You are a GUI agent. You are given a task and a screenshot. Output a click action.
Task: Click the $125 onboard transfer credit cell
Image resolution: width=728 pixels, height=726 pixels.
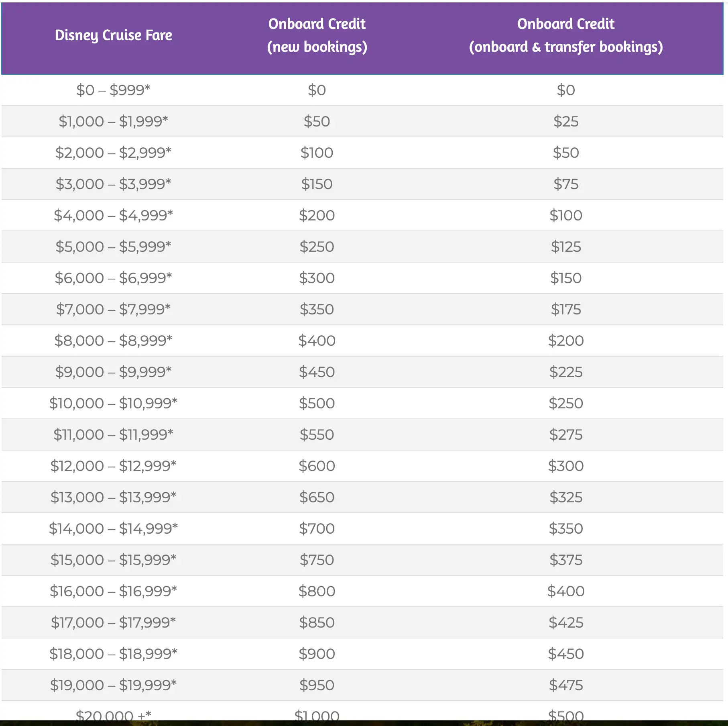coord(565,247)
